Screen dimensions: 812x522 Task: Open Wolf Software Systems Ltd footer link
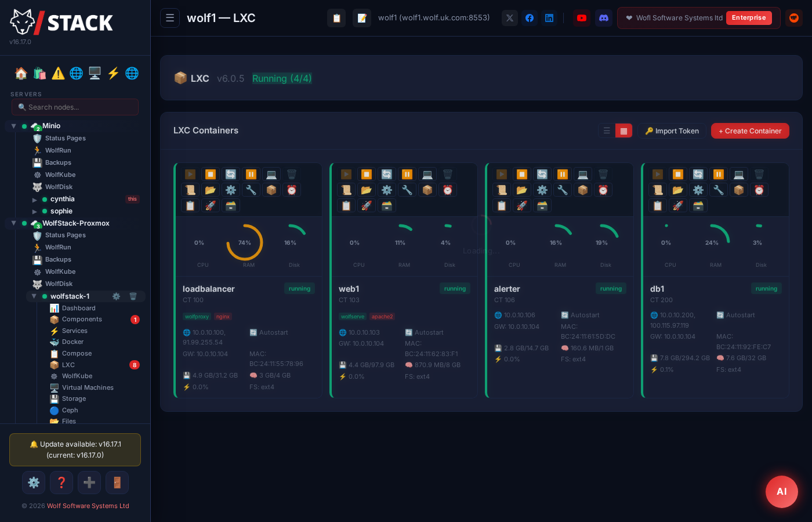coord(88,506)
